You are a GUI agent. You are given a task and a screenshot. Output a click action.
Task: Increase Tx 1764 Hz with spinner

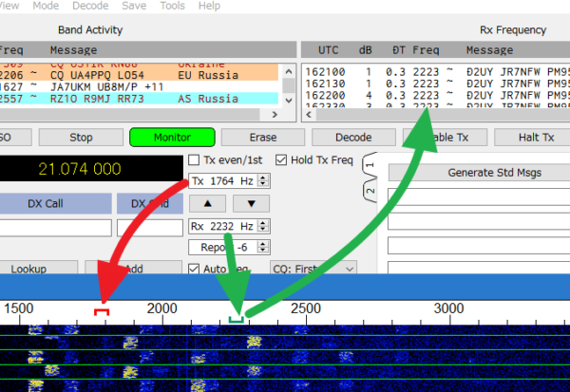(x=262, y=177)
